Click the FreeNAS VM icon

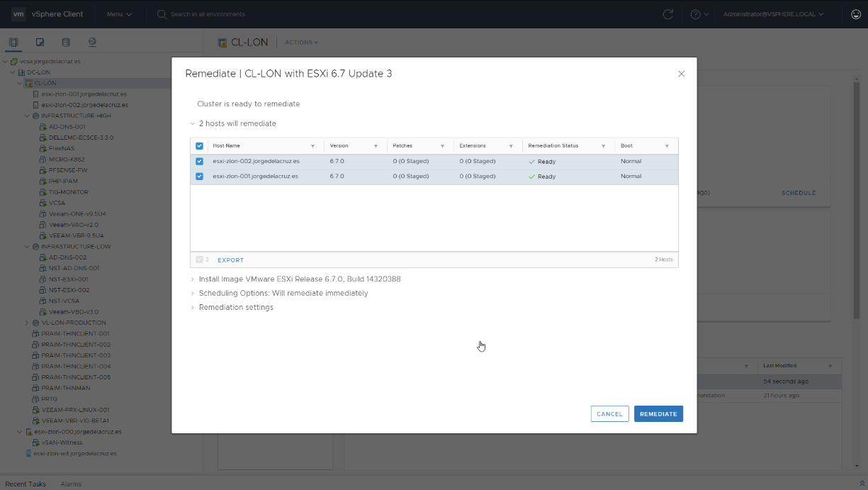click(43, 149)
